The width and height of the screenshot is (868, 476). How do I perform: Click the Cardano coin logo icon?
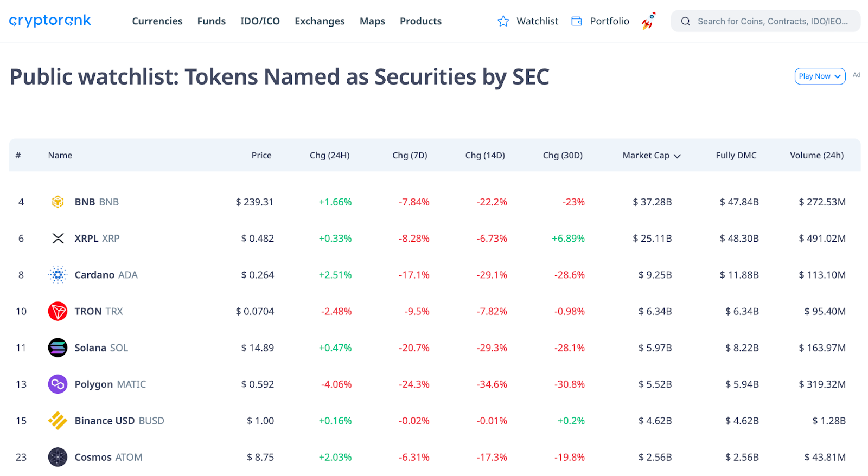pyautogui.click(x=58, y=275)
